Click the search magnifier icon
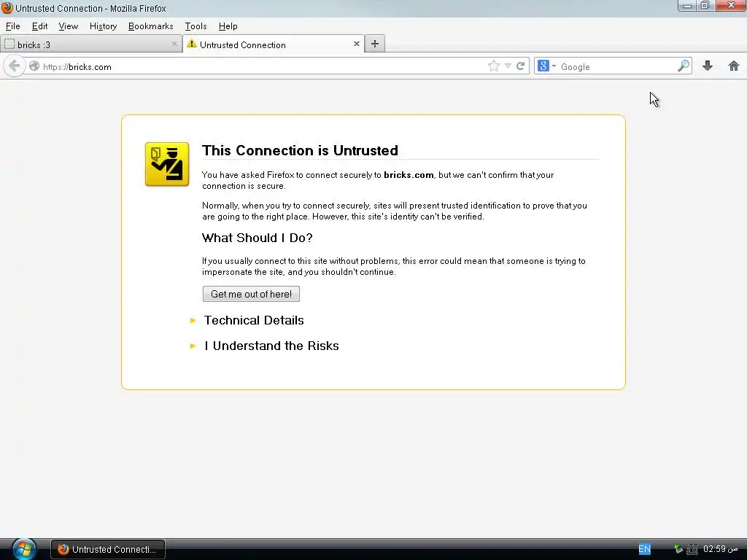Viewport: 747px width, 560px height. tap(684, 66)
